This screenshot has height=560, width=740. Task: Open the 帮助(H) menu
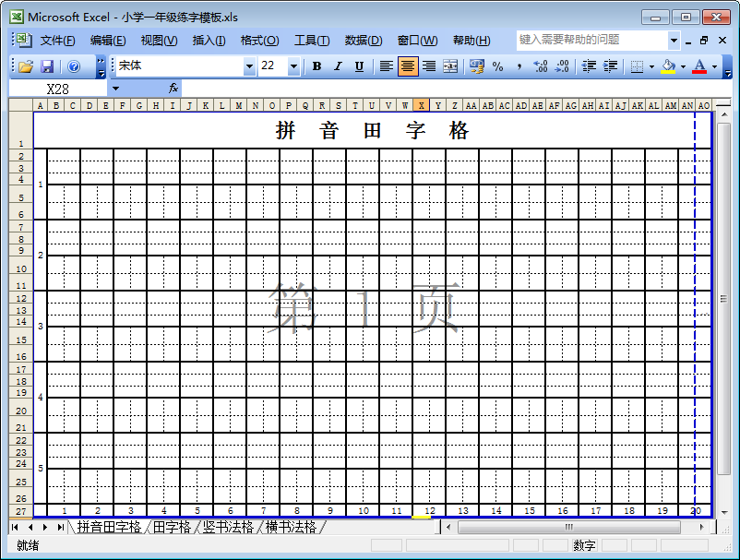click(x=471, y=41)
